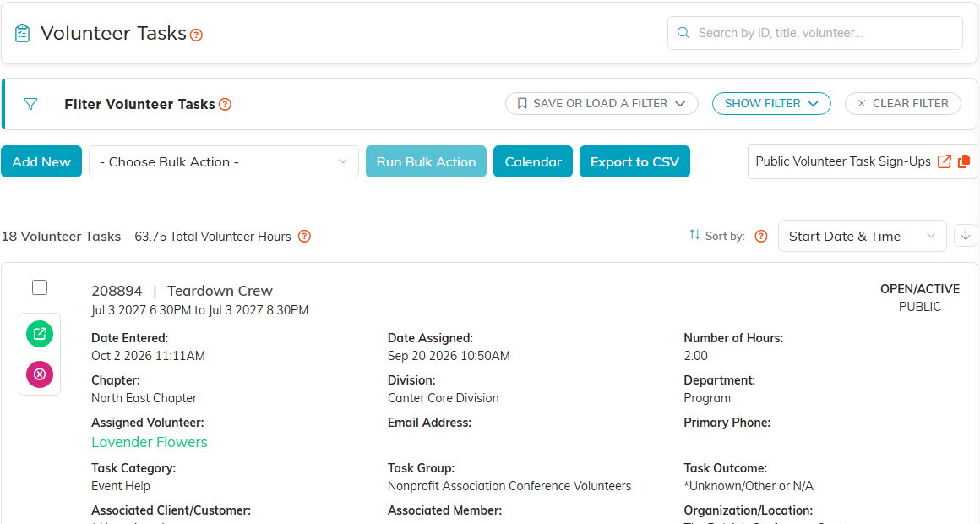Viewport: 980px width, 524px height.
Task: Click Nonprofit Association Conference Volunteers text
Action: tap(509, 486)
